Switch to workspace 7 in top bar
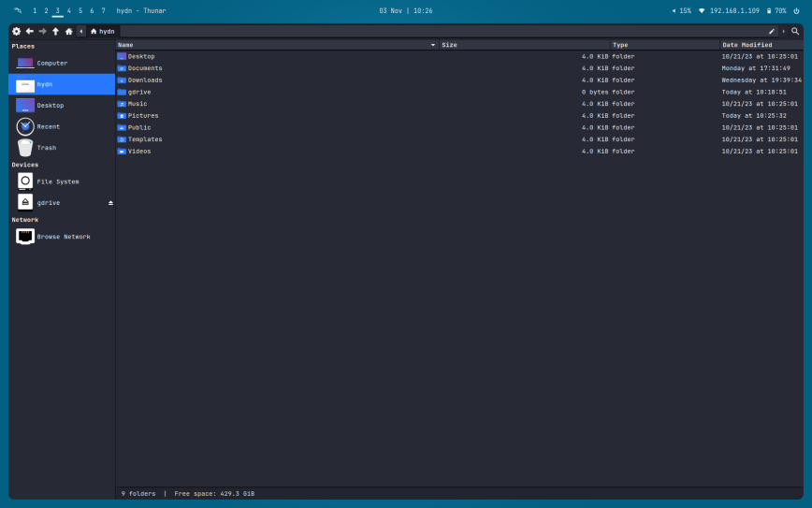812x508 pixels. point(103,11)
